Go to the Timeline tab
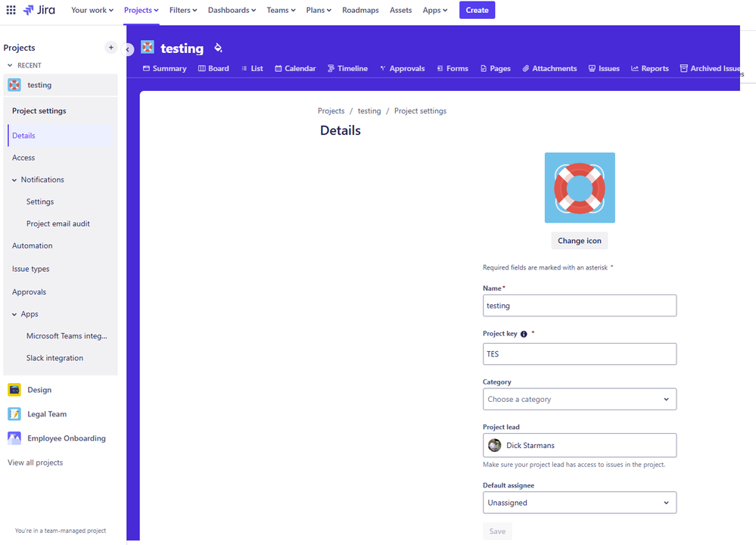The image size is (756, 545). pos(347,68)
